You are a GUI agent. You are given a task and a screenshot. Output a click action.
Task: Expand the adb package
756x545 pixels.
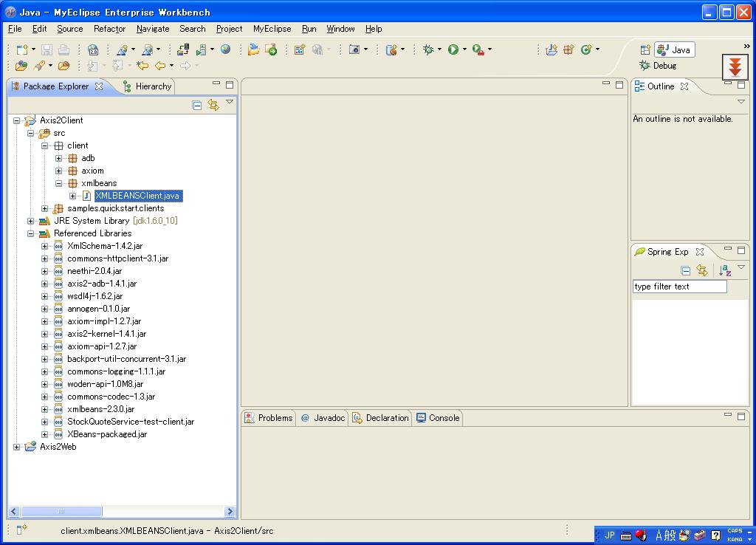click(x=58, y=158)
